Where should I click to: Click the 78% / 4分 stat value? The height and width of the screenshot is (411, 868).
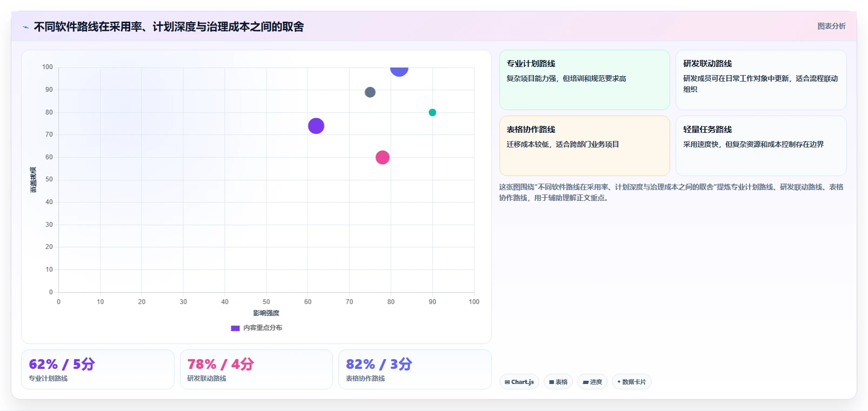[221, 364]
